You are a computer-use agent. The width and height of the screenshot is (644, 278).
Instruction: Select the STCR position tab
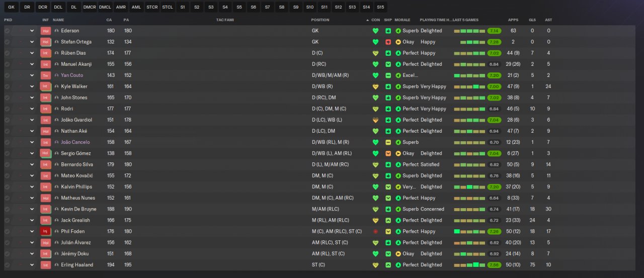[152, 7]
